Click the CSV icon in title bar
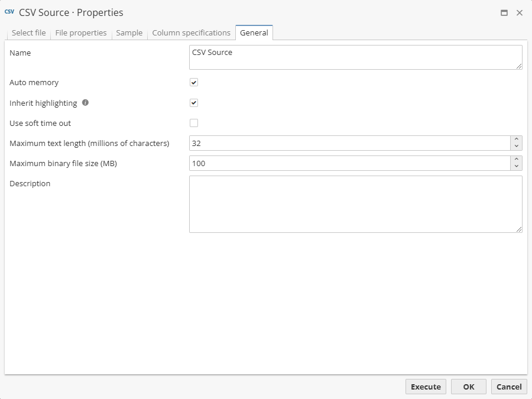The height and width of the screenshot is (399, 532). [x=9, y=12]
